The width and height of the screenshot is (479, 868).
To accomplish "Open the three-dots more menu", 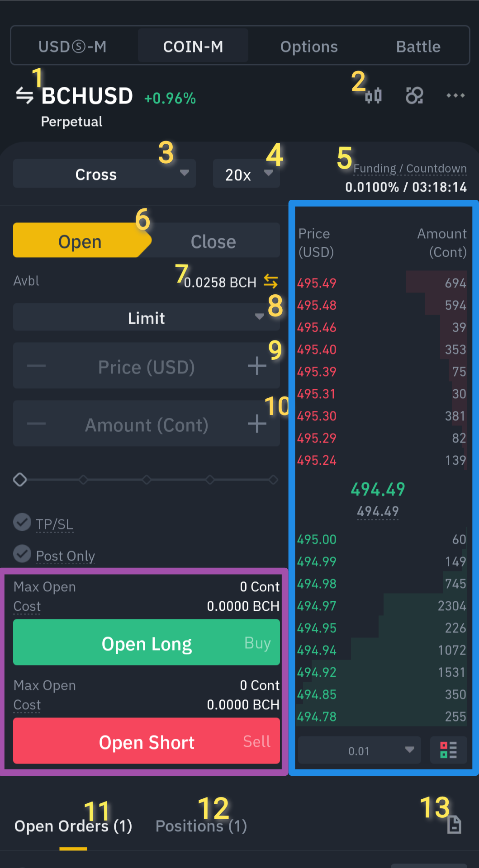I will (x=455, y=95).
